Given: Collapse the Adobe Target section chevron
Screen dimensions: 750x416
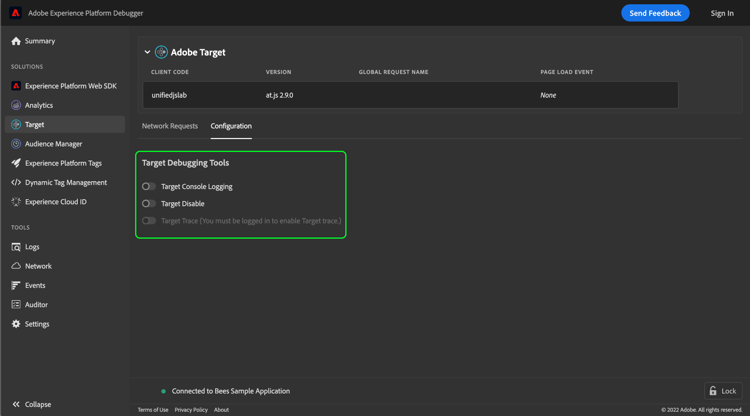Looking at the screenshot, I should (x=147, y=52).
